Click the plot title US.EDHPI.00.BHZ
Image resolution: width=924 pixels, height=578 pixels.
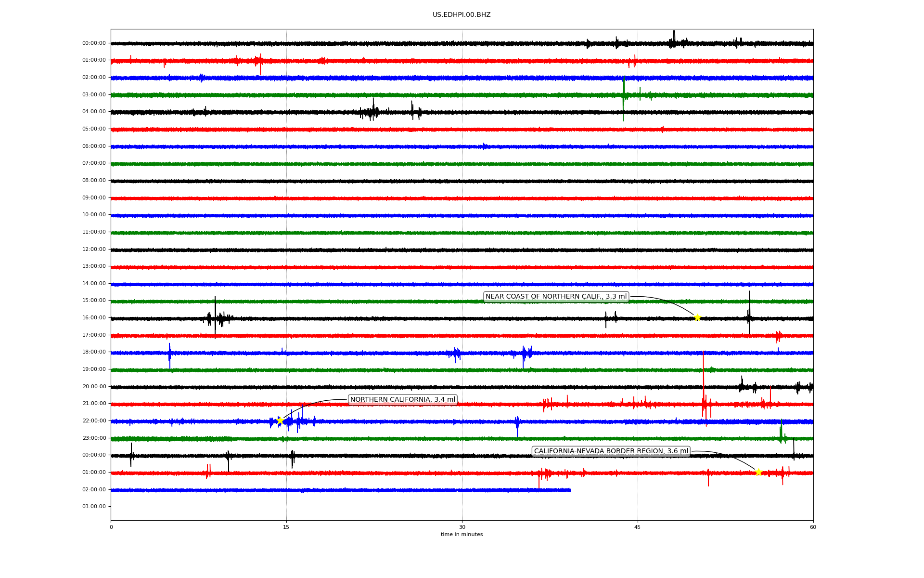point(462,15)
